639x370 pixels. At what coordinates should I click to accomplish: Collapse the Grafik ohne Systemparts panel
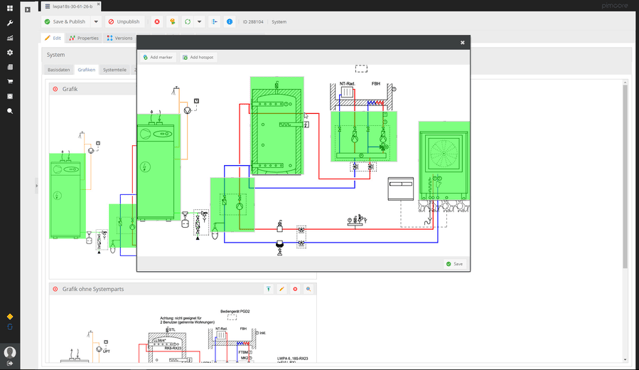(x=55, y=289)
